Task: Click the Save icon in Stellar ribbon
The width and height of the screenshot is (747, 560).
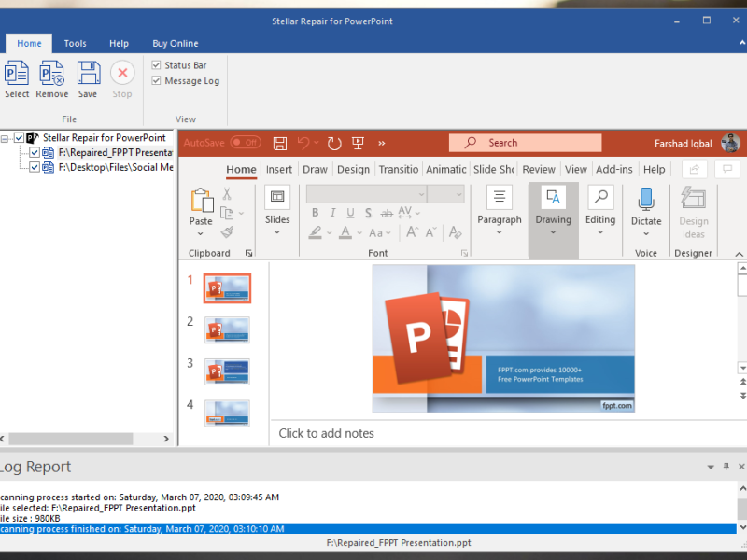Action: tap(88, 73)
